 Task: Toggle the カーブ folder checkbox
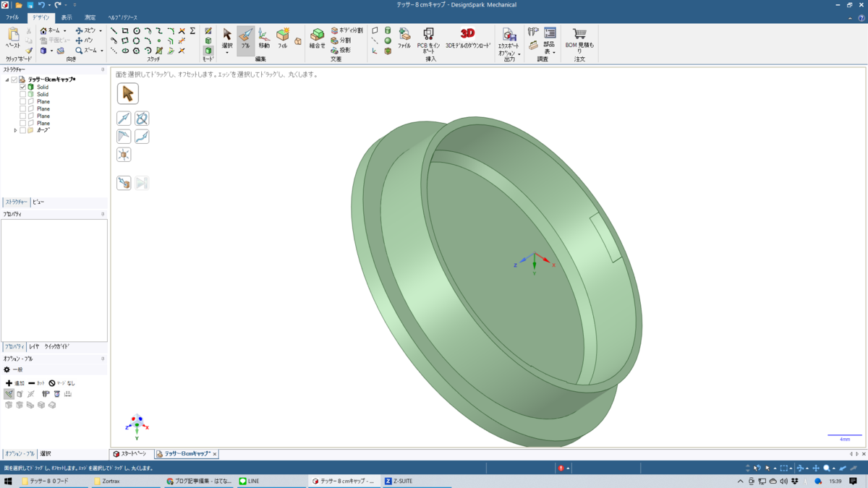pyautogui.click(x=22, y=131)
